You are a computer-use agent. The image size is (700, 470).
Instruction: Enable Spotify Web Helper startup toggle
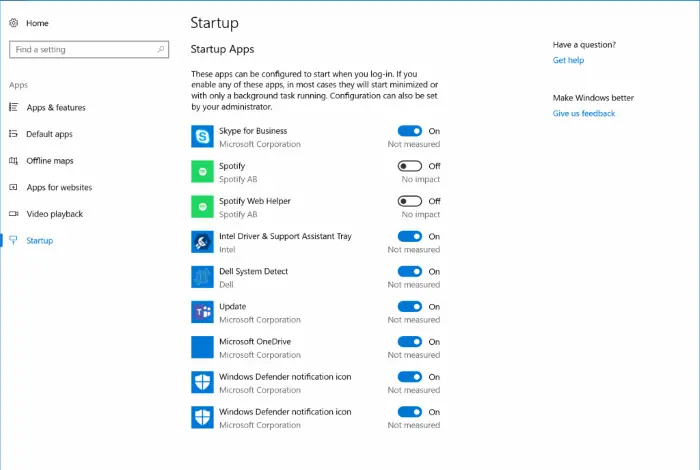[410, 201]
